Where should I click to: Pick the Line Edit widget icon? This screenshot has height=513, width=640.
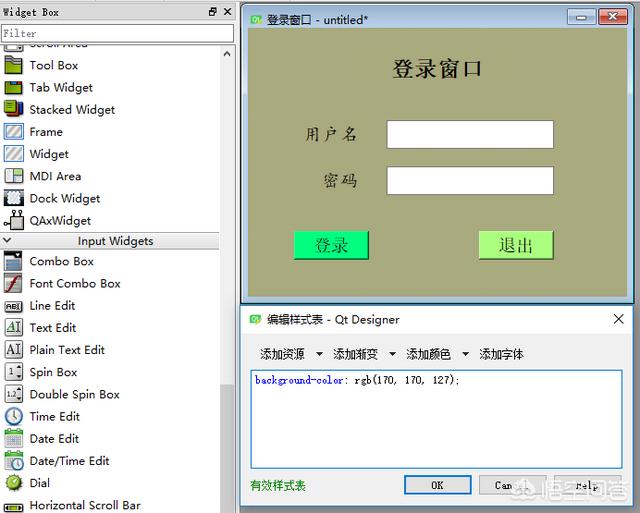coord(13,305)
